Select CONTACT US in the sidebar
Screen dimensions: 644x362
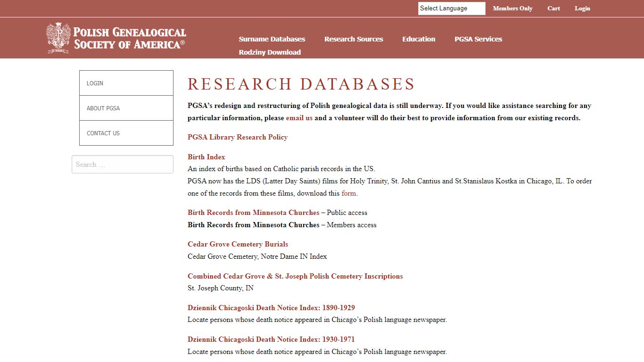pos(126,133)
